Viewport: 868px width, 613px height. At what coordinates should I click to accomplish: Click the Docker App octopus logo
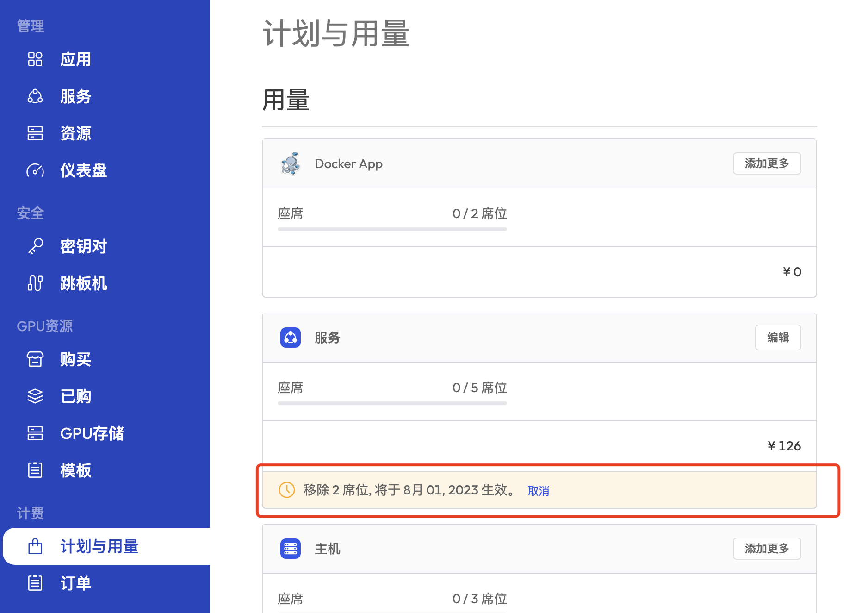(291, 163)
